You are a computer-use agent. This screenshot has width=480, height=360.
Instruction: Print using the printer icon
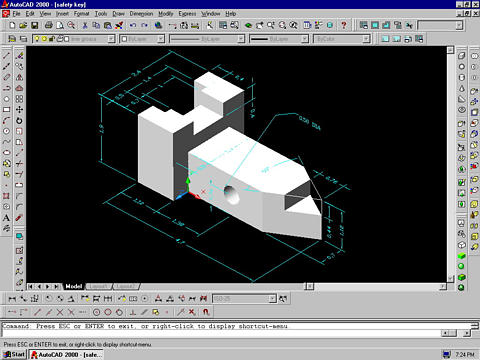point(49,25)
